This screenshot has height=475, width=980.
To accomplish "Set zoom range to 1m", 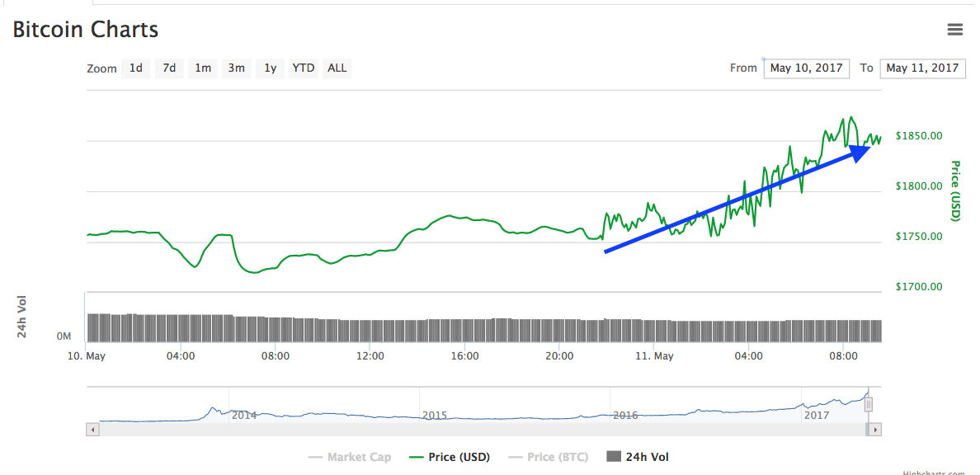I will click(x=202, y=68).
